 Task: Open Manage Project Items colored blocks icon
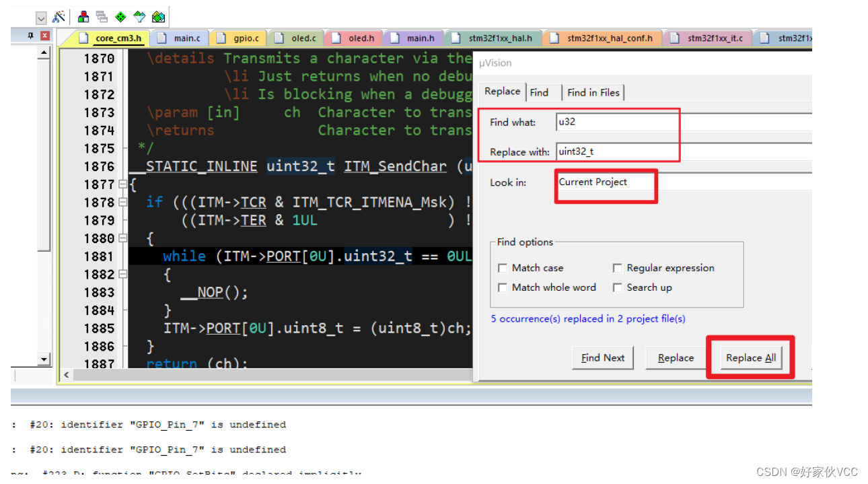(83, 16)
